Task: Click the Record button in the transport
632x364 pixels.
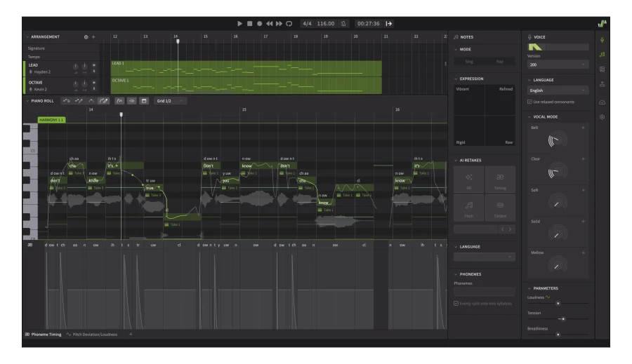Action: pos(260,24)
